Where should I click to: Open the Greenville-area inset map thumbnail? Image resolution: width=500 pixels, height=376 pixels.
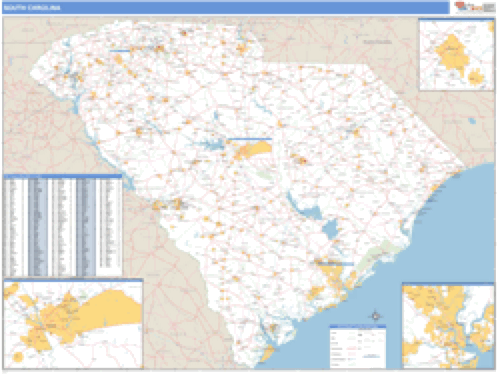click(x=457, y=55)
